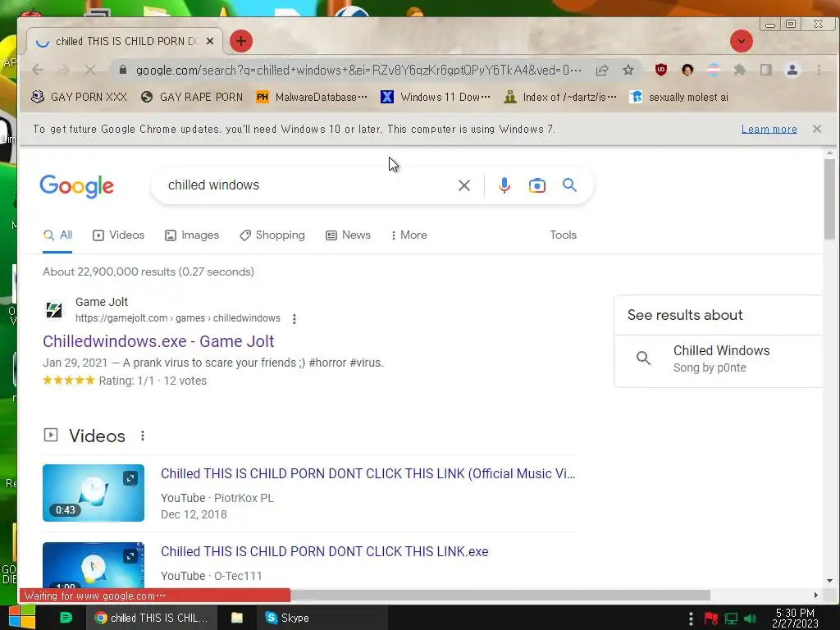
Task: Bookmark this page with the star icon
Action: 628,71
